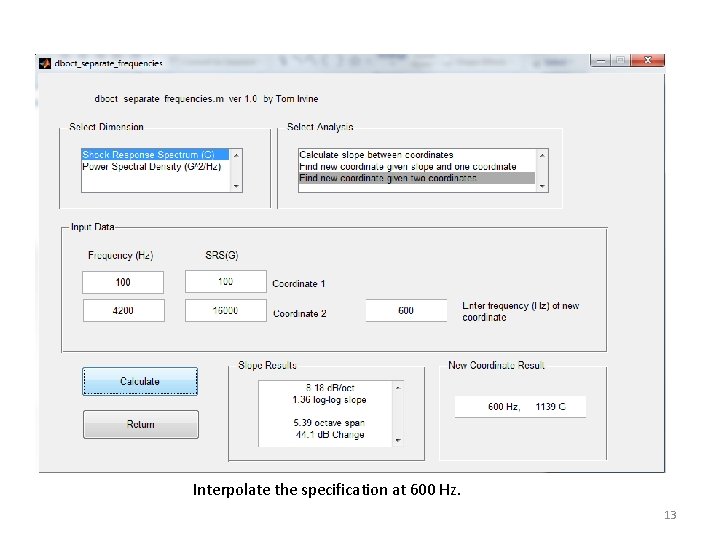Click Enter frequency (Hz) of new coordinate label
The height and width of the screenshot is (540, 720).
521,311
